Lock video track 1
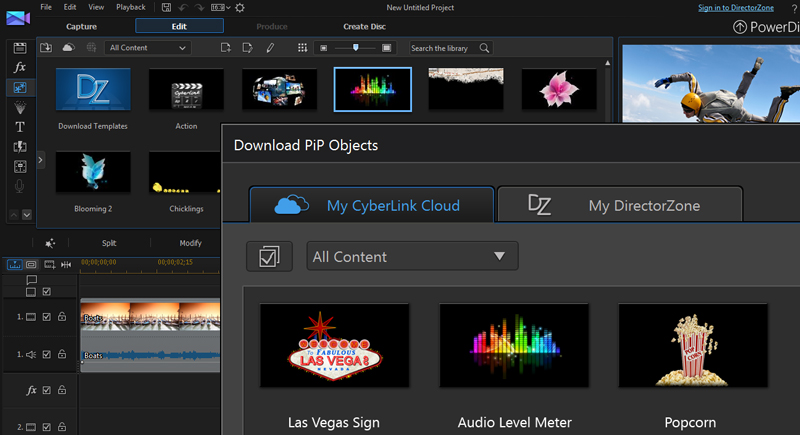Image resolution: width=800 pixels, height=435 pixels. 62,317
